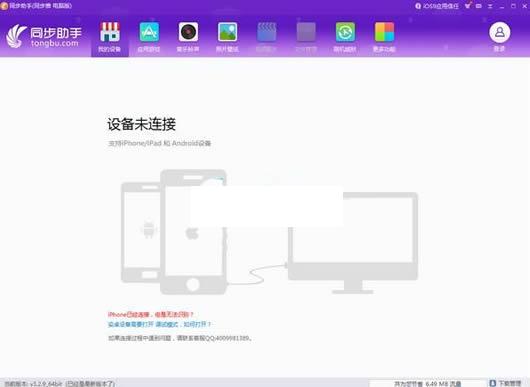Click the blue Android debug mode help link
This screenshot has width=530, height=387.
pyautogui.click(x=159, y=324)
